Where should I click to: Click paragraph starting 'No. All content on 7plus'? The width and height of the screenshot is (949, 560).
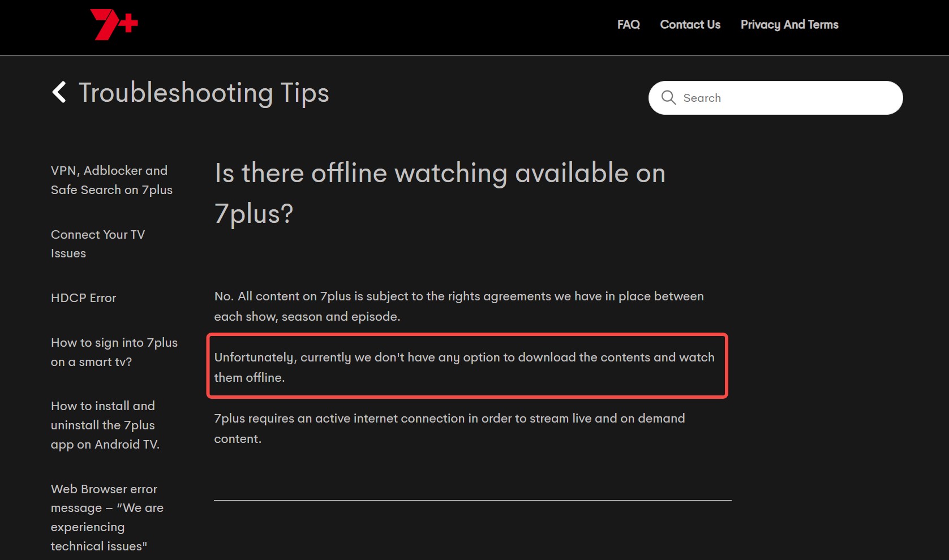(459, 306)
